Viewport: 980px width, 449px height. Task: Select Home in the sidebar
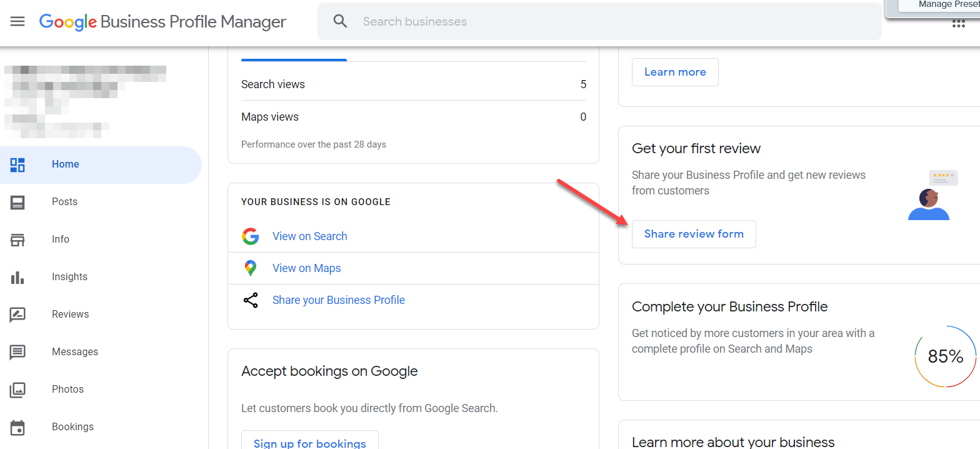(101, 164)
